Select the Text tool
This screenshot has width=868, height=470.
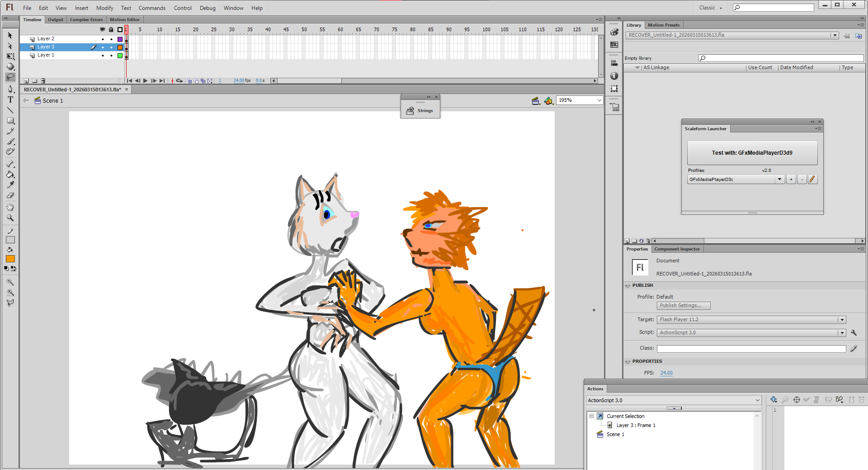[x=10, y=100]
